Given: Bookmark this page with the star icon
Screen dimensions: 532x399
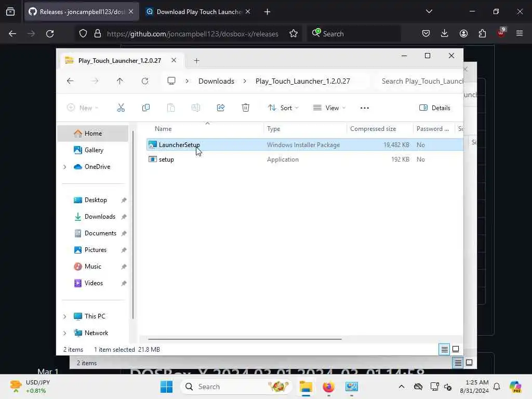Looking at the screenshot, I should (x=294, y=34).
